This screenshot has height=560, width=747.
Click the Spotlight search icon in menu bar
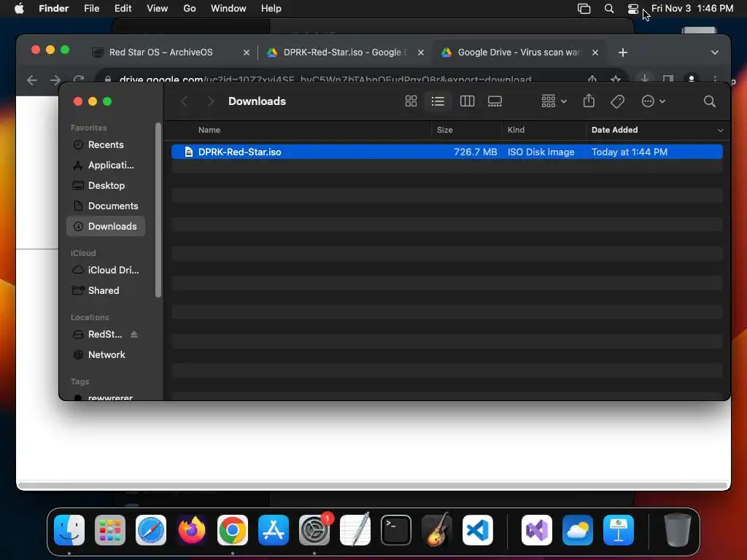(609, 9)
